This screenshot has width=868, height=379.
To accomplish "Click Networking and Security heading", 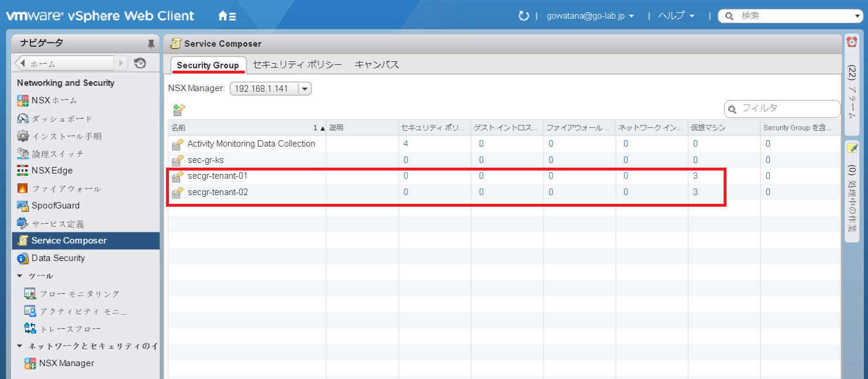I will click(x=65, y=83).
